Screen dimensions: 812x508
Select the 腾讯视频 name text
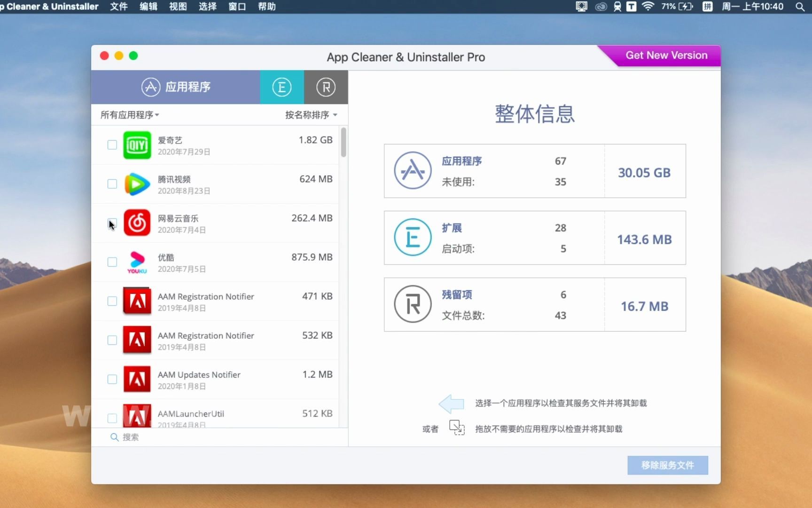click(x=174, y=179)
